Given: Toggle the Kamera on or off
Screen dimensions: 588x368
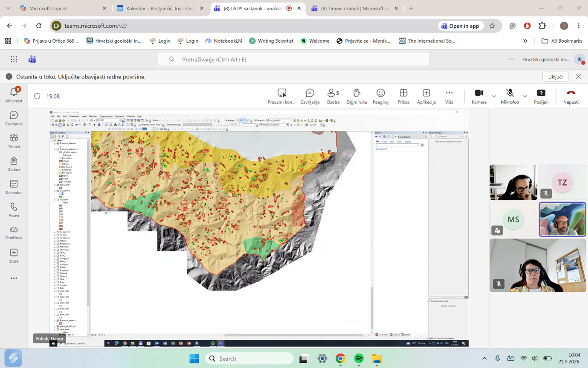Looking at the screenshot, I should [x=479, y=96].
